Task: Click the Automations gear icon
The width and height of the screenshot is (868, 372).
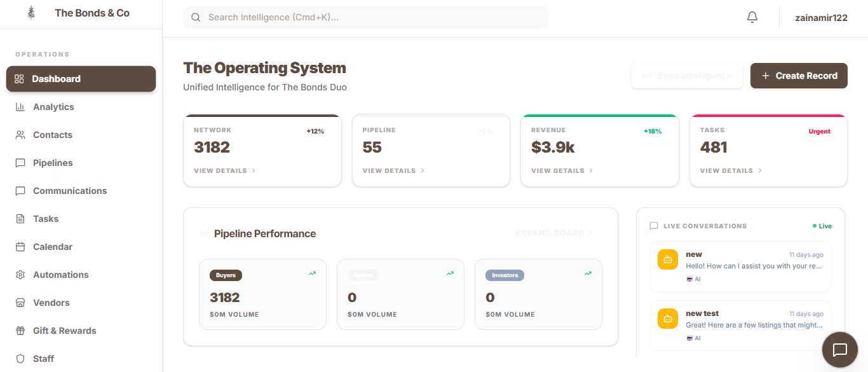Action: (x=20, y=275)
